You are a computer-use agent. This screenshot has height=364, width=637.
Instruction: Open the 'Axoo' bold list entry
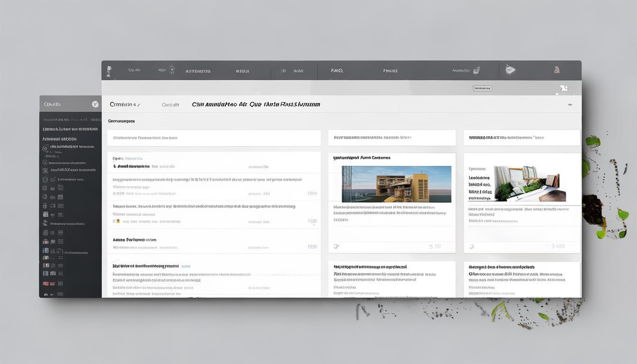pyautogui.click(x=135, y=240)
